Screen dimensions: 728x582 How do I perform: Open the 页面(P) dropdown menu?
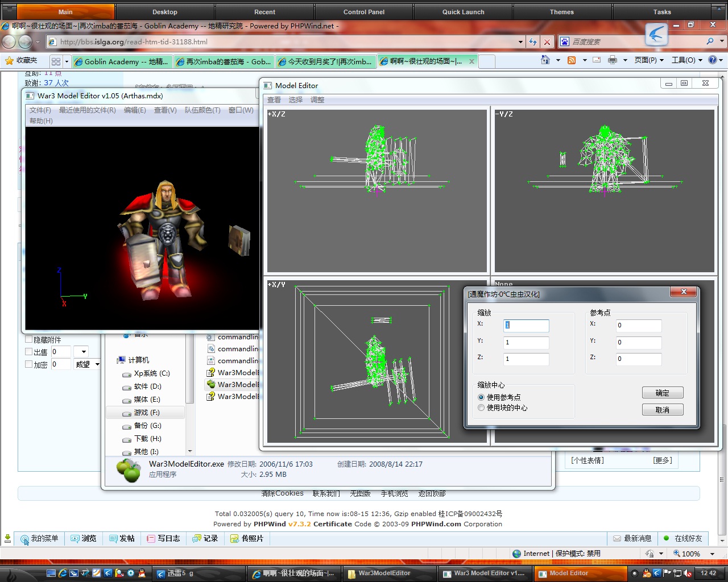[x=649, y=60]
